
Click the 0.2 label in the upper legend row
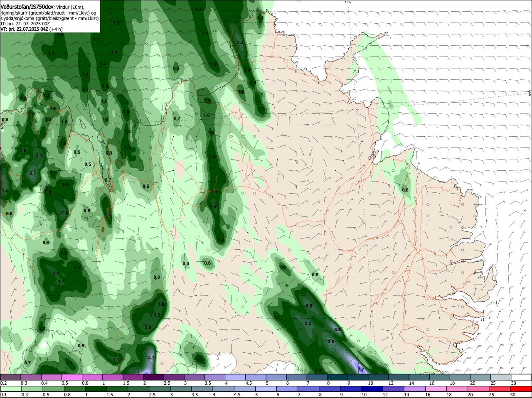(3, 383)
